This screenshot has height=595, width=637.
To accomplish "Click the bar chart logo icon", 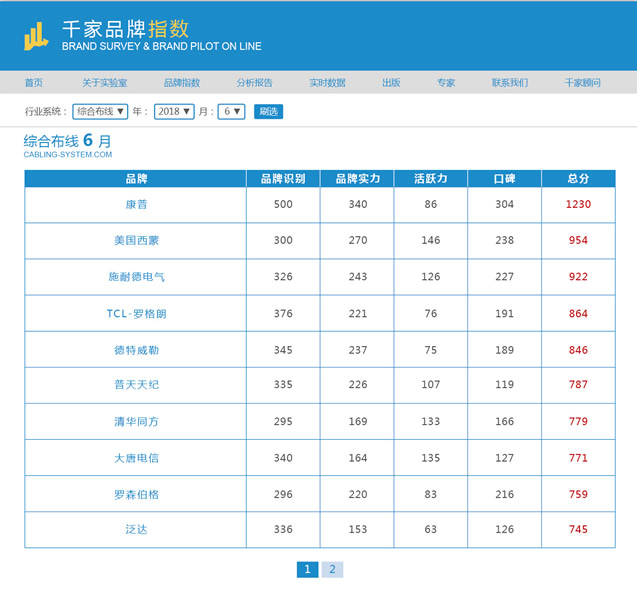I will click(x=36, y=37).
